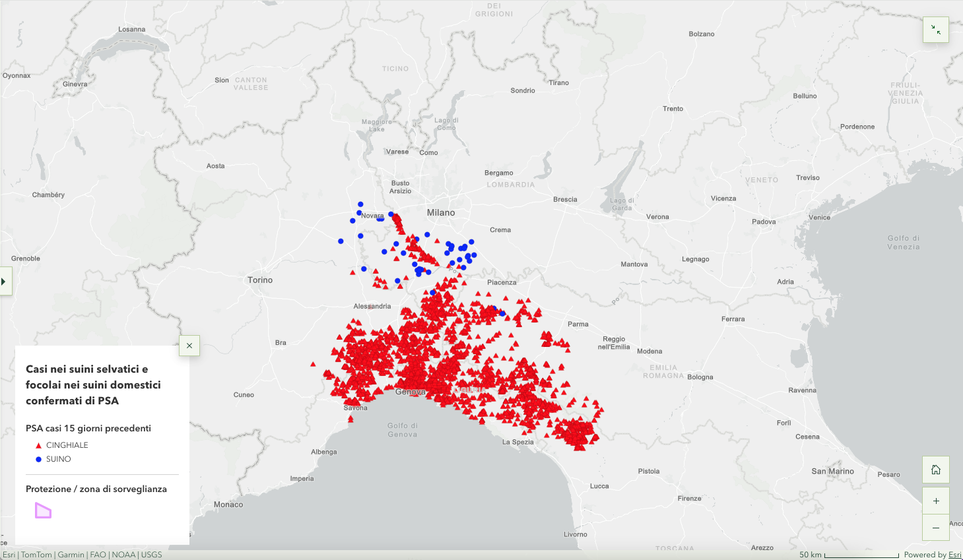Click the 'Torino' city label
Viewport: 963px width, 560px height.
260,280
